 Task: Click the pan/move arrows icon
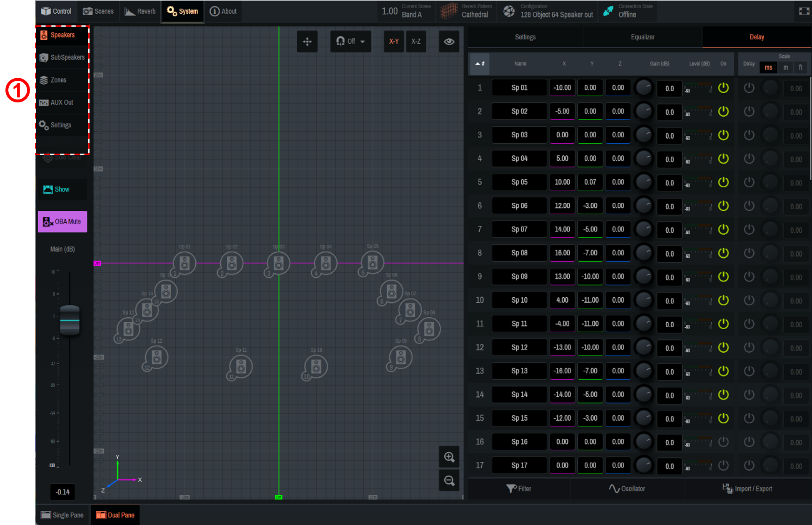click(307, 42)
